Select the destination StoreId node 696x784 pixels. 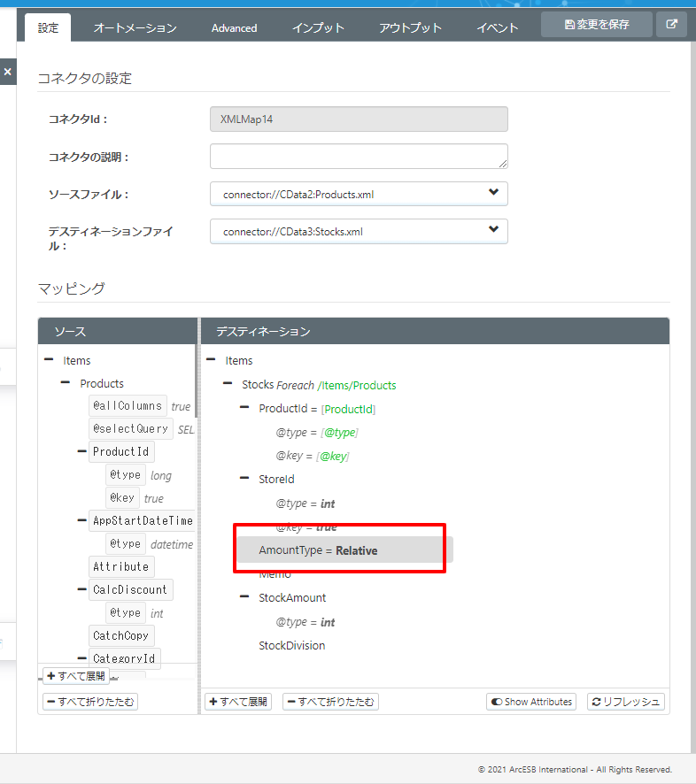click(x=276, y=479)
